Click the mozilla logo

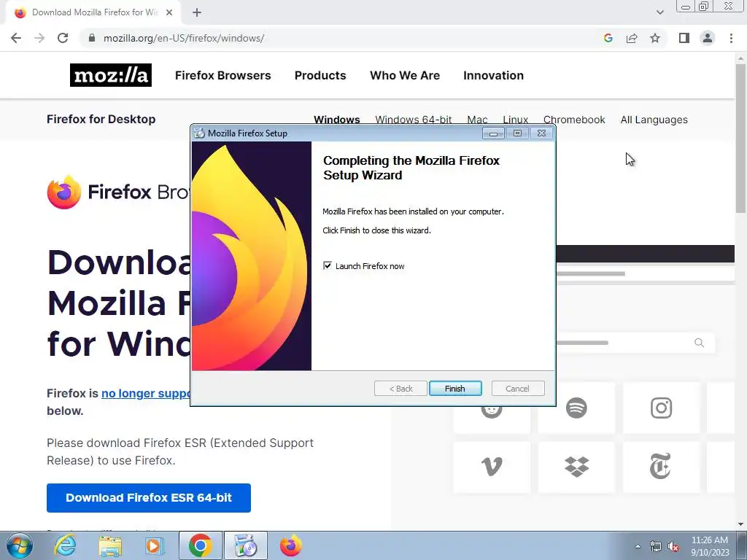click(x=111, y=75)
